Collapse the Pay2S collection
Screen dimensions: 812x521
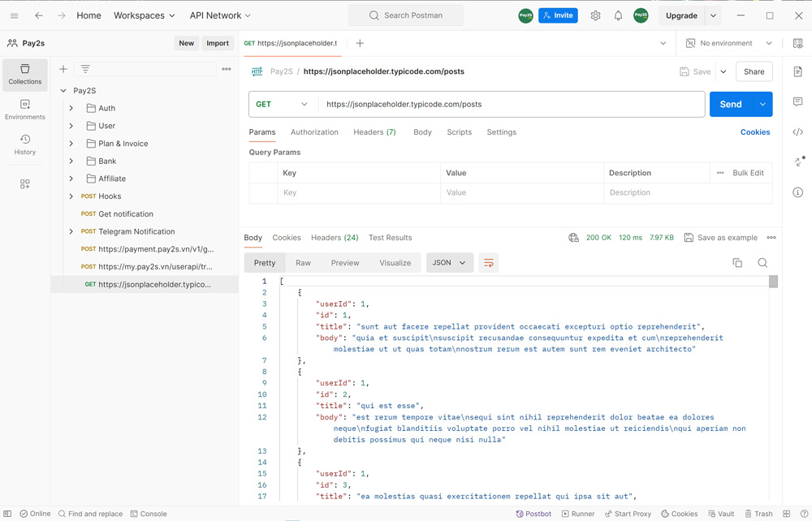[x=63, y=91]
